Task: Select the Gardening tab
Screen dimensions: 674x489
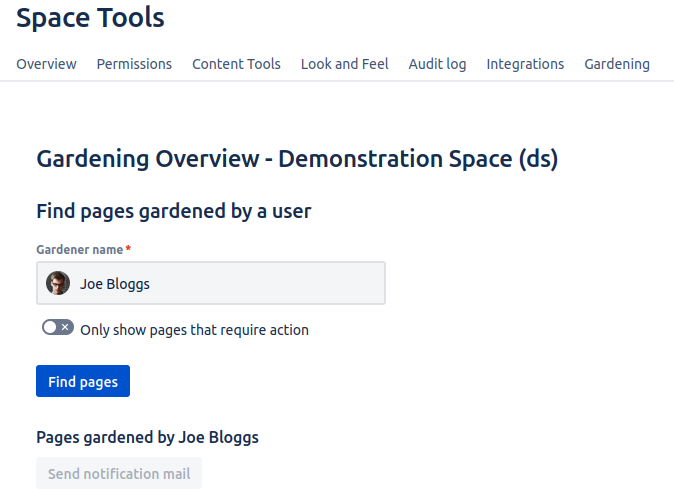Action: coord(616,64)
